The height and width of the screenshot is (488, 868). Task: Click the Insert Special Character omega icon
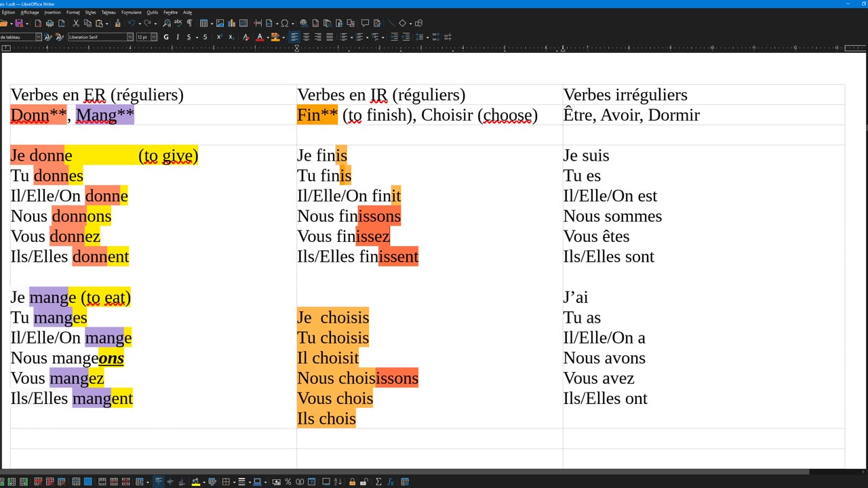(285, 23)
